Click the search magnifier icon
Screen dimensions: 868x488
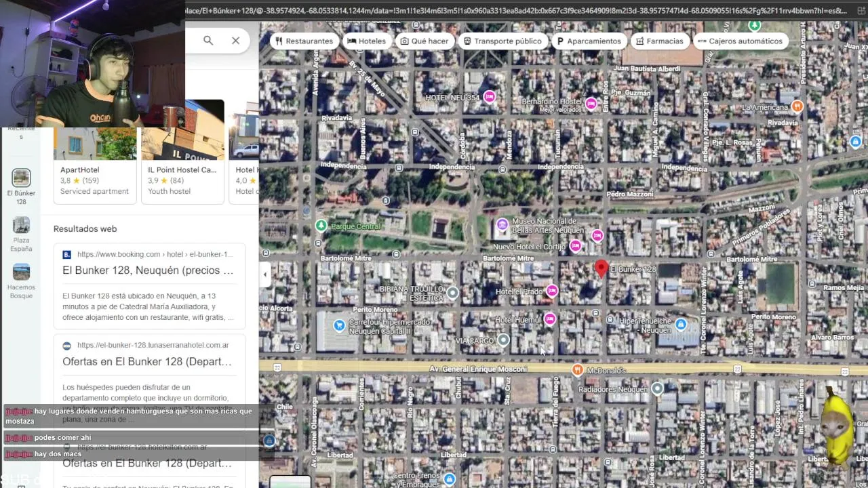coord(208,41)
